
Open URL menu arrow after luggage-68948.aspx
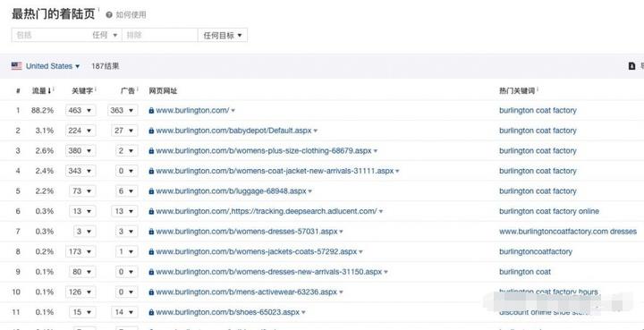tap(310, 191)
